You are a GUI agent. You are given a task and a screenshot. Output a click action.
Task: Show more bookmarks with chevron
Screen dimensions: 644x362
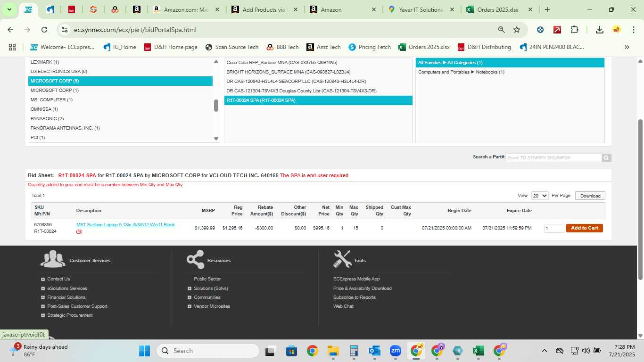point(627,47)
